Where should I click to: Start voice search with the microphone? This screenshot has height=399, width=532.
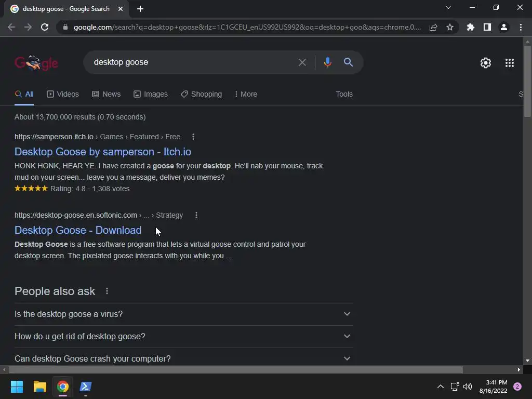(x=327, y=62)
